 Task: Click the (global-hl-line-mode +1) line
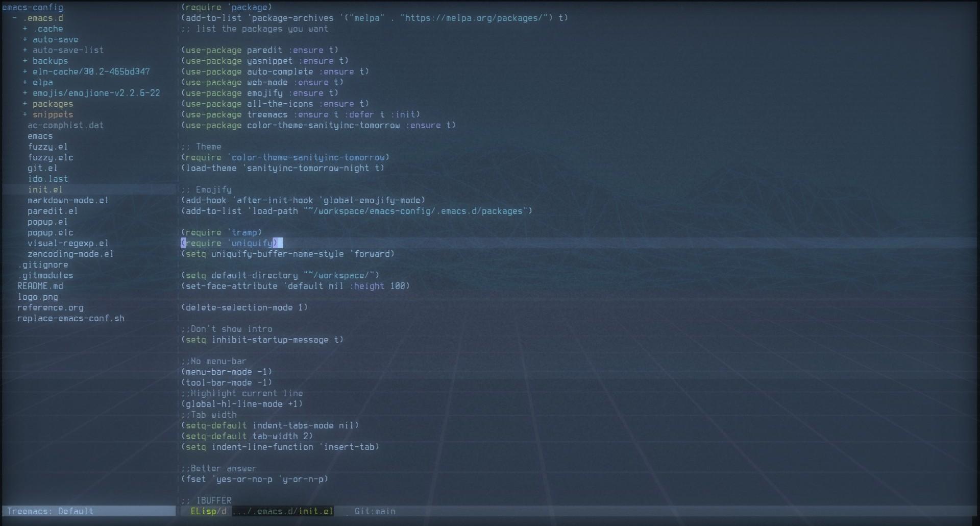coord(242,404)
